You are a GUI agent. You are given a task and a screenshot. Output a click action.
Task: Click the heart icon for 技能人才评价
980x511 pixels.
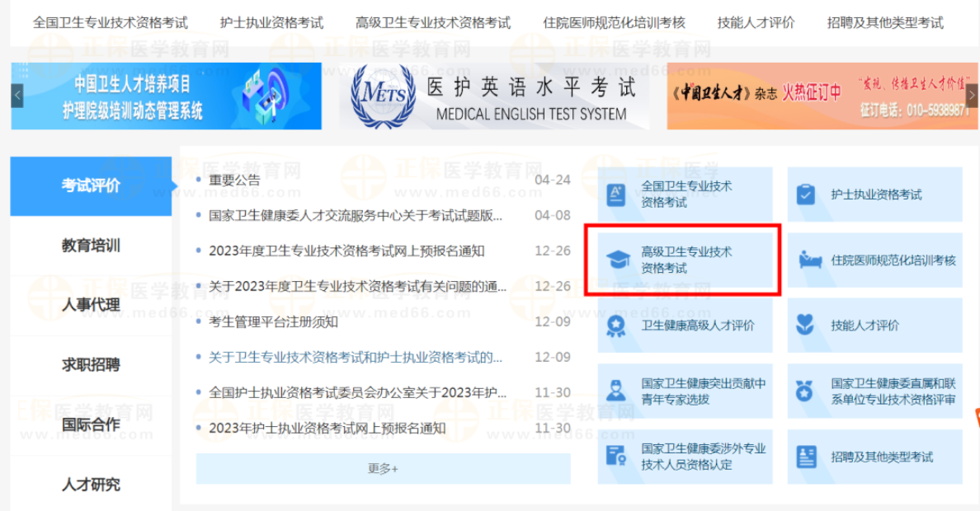(x=805, y=324)
